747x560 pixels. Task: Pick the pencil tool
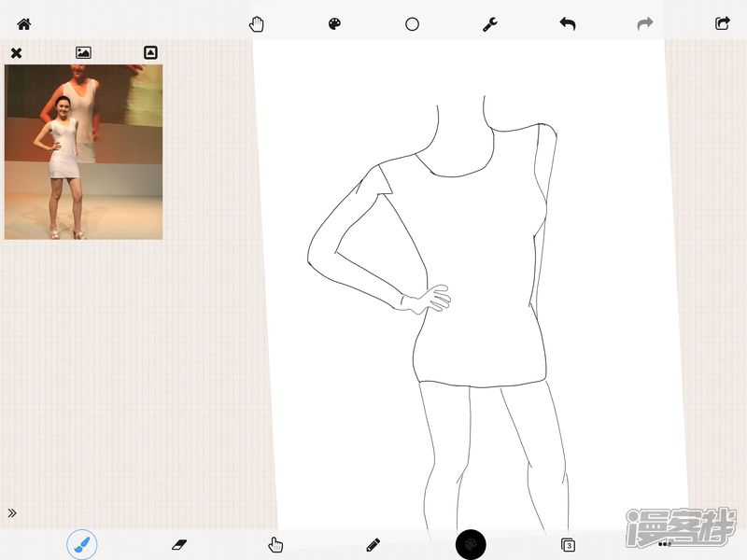point(373,544)
